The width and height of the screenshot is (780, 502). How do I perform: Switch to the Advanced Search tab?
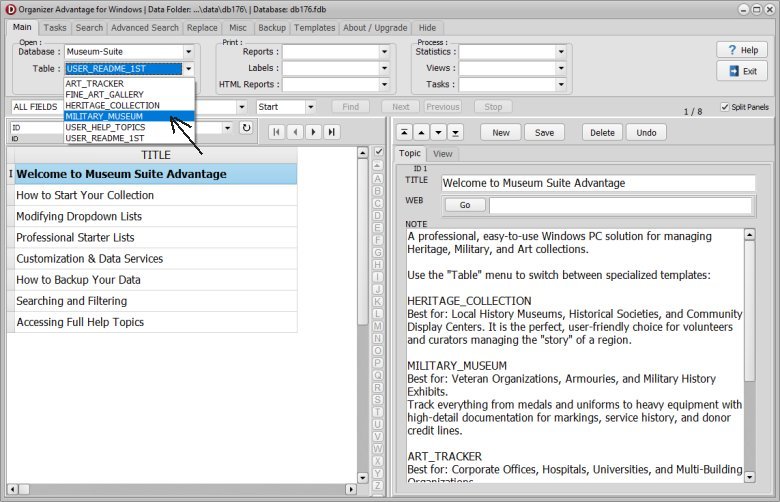(145, 28)
